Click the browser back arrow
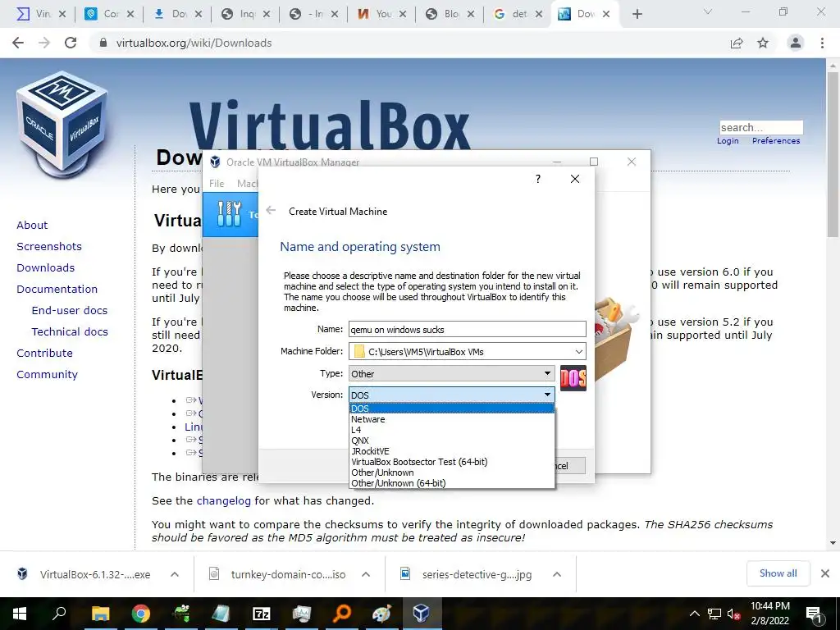 [x=18, y=43]
